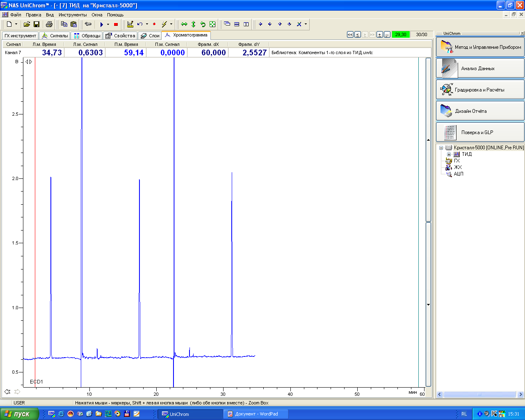The width and height of the screenshot is (525, 420).
Task: Print the chromatogram using the printer icon
Action: (x=49, y=24)
